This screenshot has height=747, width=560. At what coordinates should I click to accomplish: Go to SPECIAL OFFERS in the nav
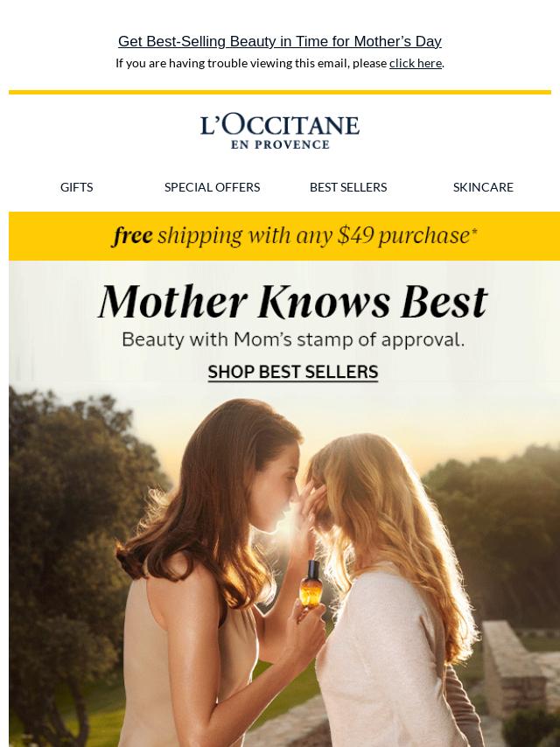(212, 187)
